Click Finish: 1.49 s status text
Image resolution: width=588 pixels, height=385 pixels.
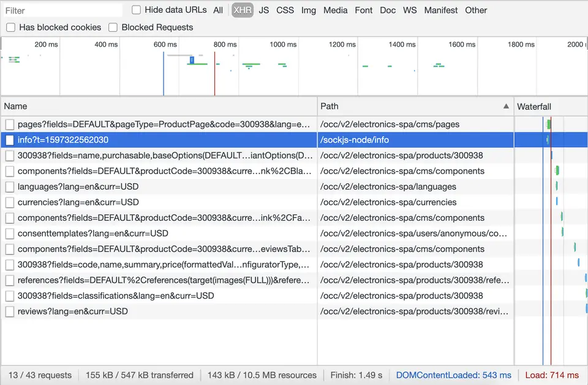tap(356, 375)
